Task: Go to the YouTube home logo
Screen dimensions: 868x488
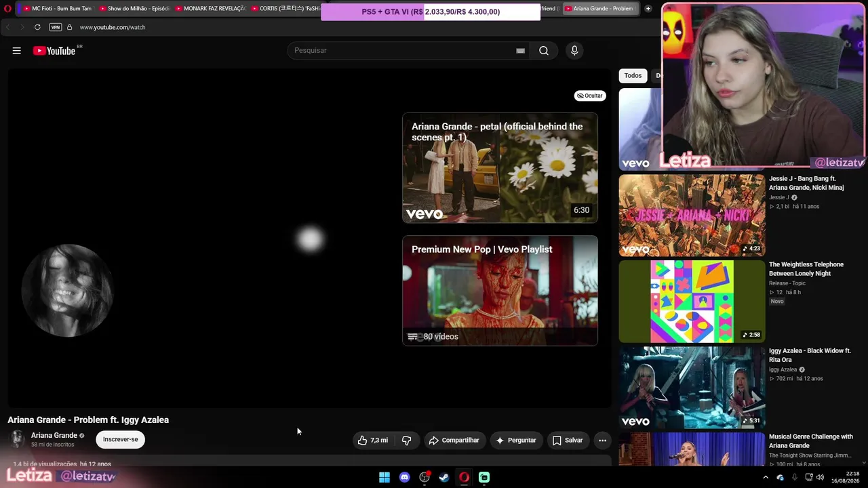Action: [x=54, y=51]
